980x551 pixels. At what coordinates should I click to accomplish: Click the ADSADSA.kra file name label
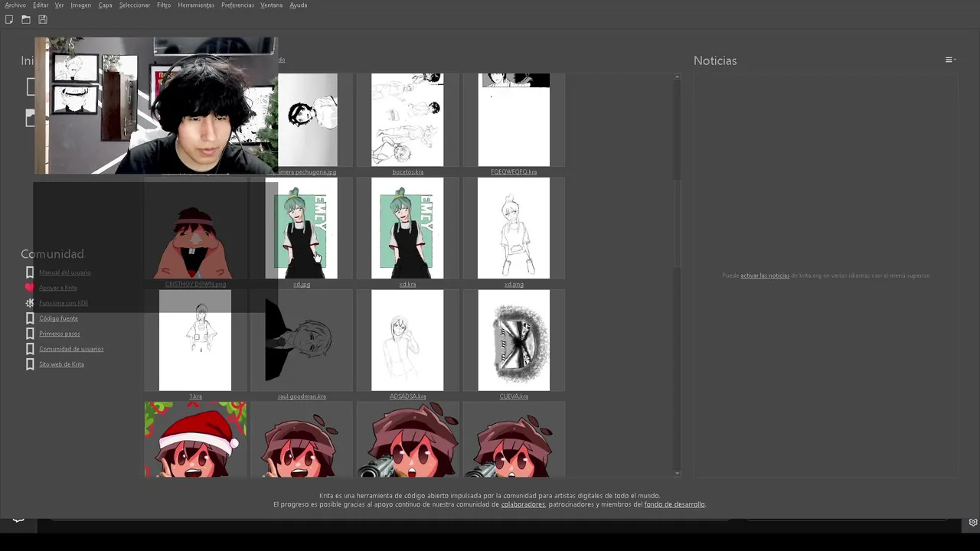(x=407, y=396)
